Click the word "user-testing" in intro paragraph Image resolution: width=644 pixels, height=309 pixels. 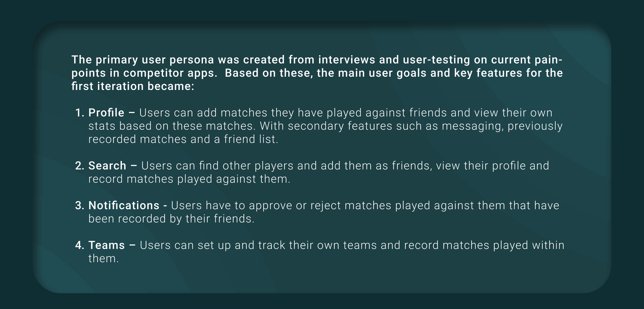pyautogui.click(x=437, y=60)
